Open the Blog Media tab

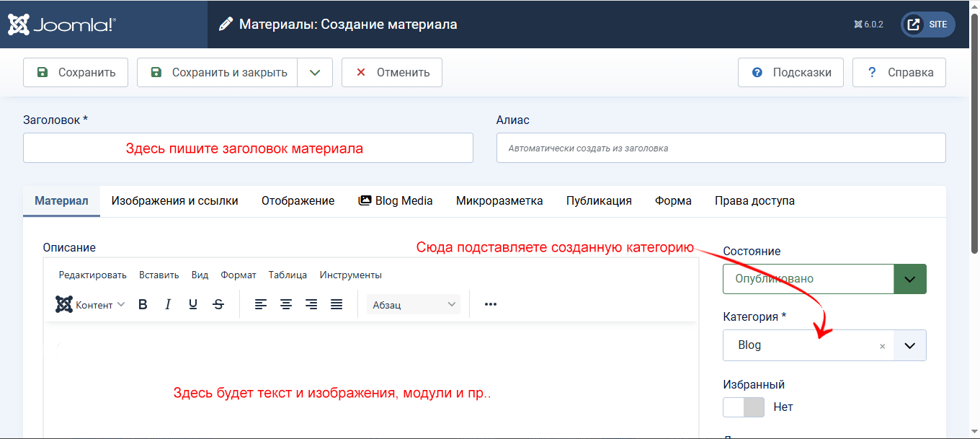pos(396,201)
